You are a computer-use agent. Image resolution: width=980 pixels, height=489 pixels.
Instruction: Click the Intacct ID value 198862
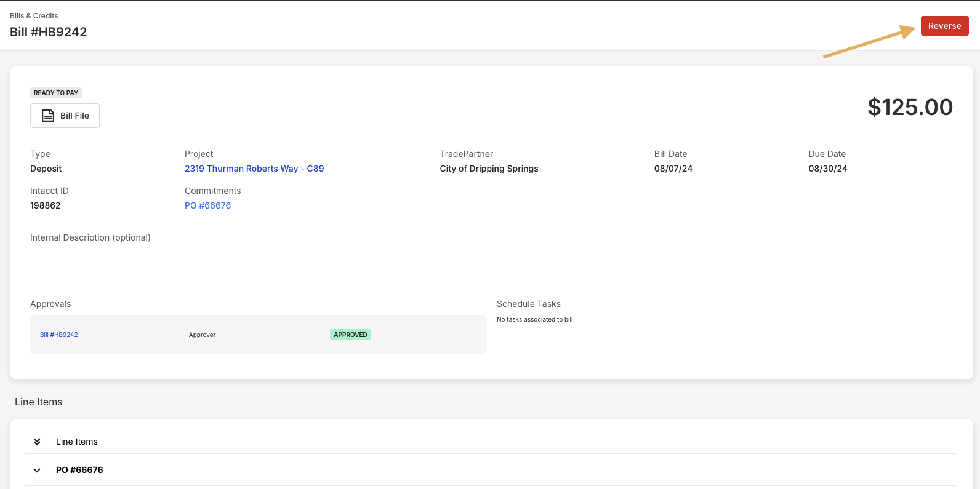coord(46,205)
